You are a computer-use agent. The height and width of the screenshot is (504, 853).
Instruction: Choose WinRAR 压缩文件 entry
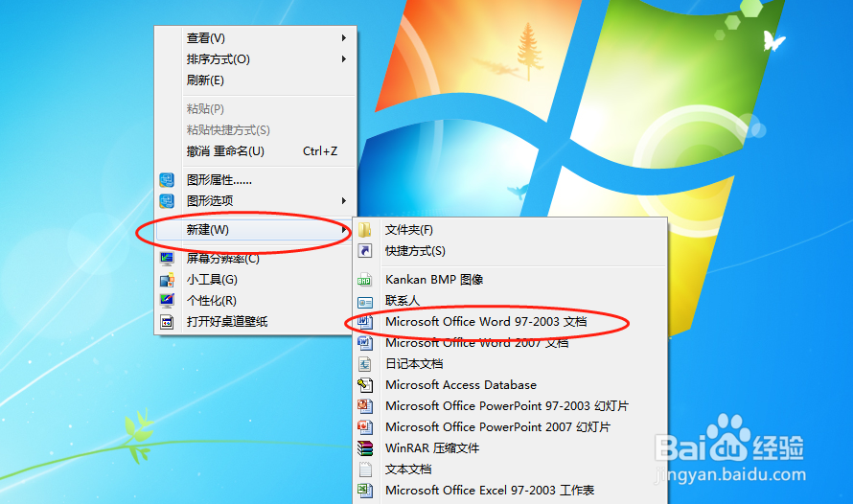click(x=510, y=448)
